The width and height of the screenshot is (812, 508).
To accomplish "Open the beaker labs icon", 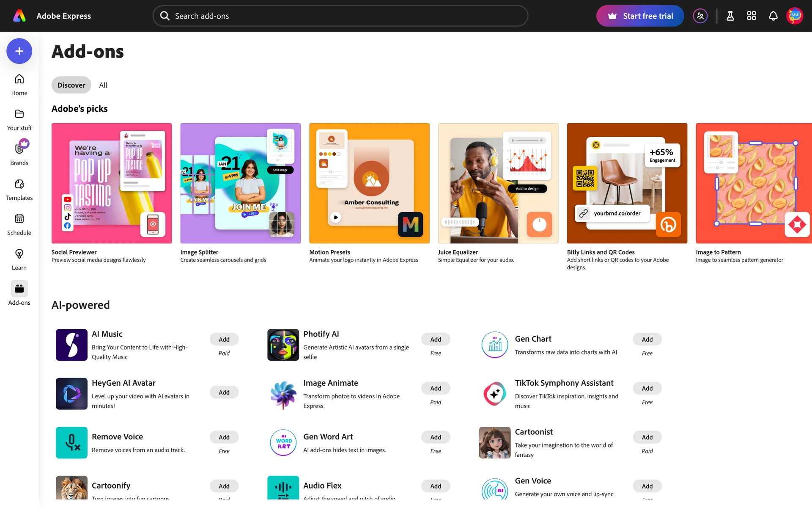I will point(730,16).
